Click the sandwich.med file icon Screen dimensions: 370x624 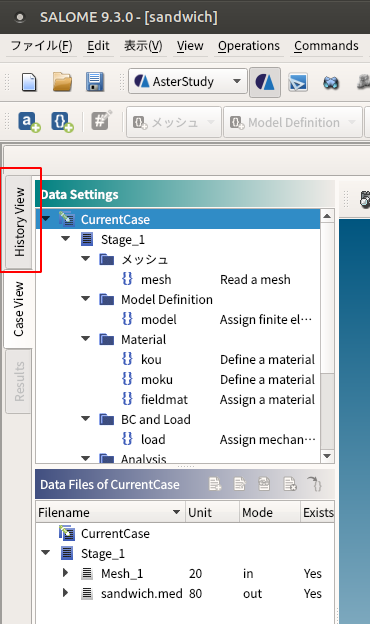(87, 593)
